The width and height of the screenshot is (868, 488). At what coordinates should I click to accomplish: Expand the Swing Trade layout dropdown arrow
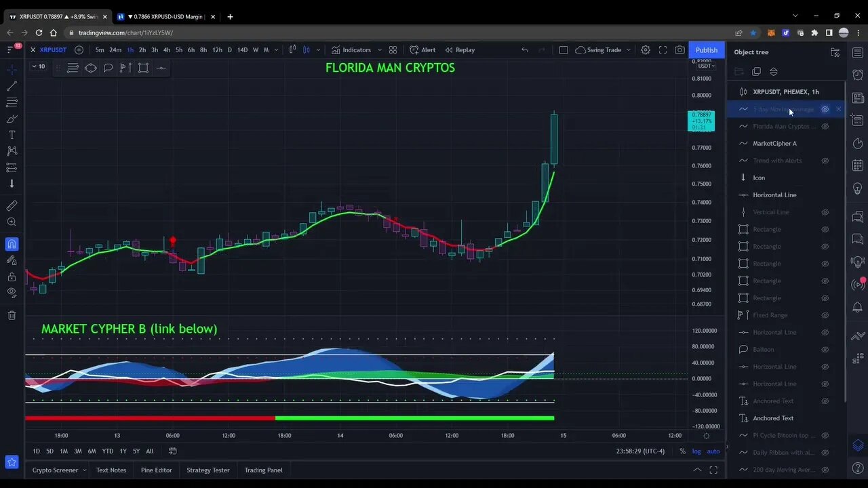[x=629, y=49]
